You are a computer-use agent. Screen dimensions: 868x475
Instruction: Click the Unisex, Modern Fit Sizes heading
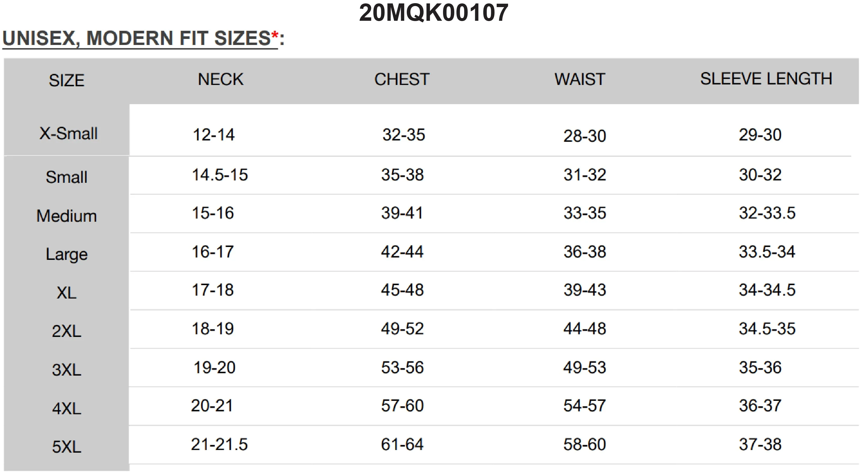pyautogui.click(x=143, y=38)
